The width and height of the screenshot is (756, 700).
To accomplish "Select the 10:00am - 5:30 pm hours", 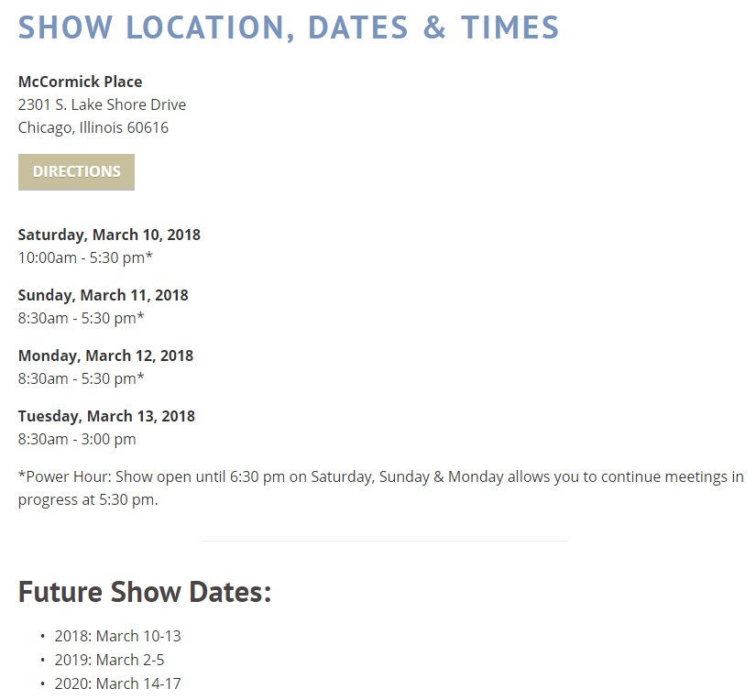I will [85, 258].
